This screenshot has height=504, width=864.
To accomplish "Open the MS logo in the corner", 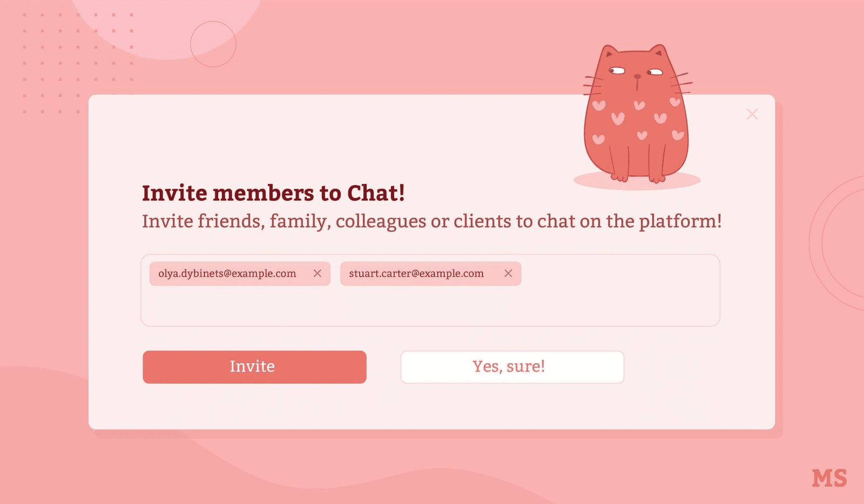I will [x=829, y=479].
